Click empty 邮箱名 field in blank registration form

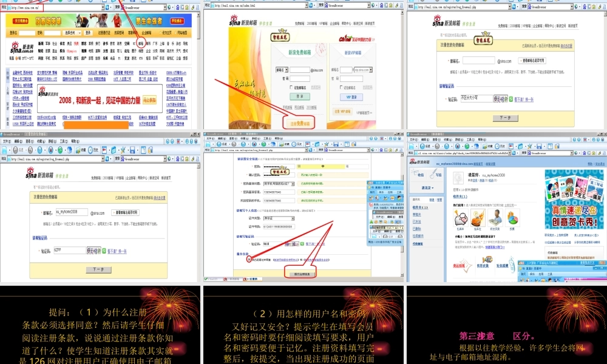click(478, 61)
